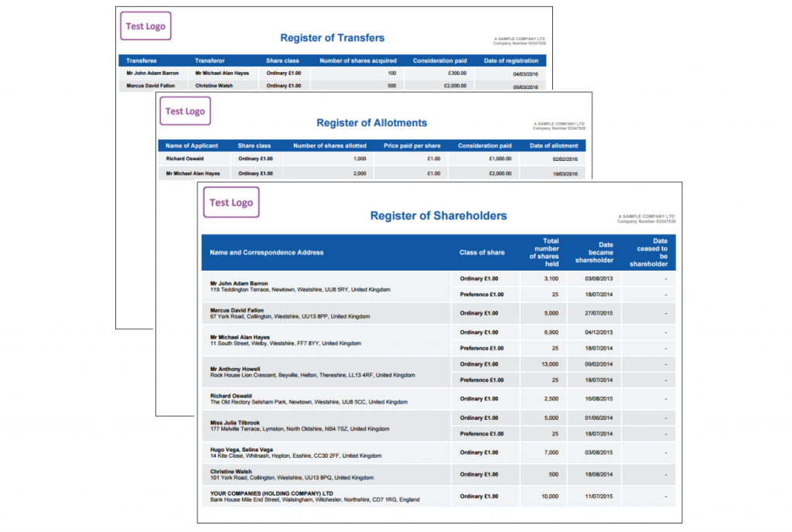The height and width of the screenshot is (532, 792).
Task: Select the YOUR COMPANIES (HOLDING COMPANY) LTD entry
Action: tap(271, 493)
